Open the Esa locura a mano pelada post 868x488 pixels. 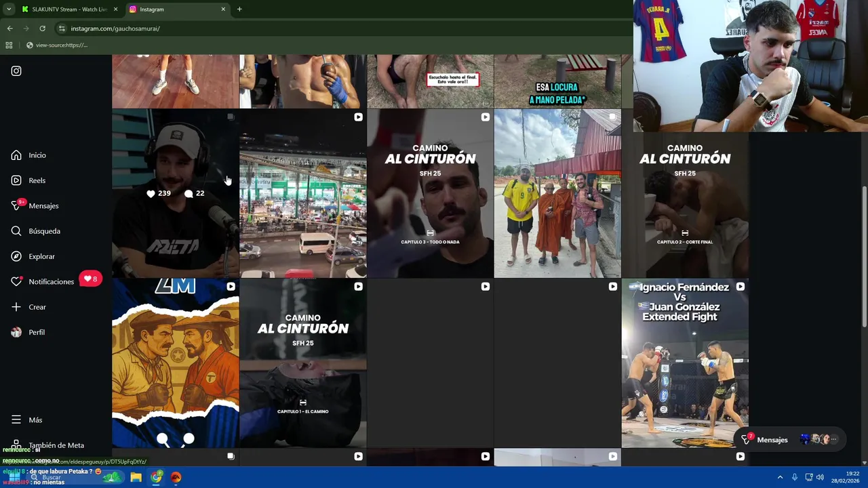click(x=557, y=81)
